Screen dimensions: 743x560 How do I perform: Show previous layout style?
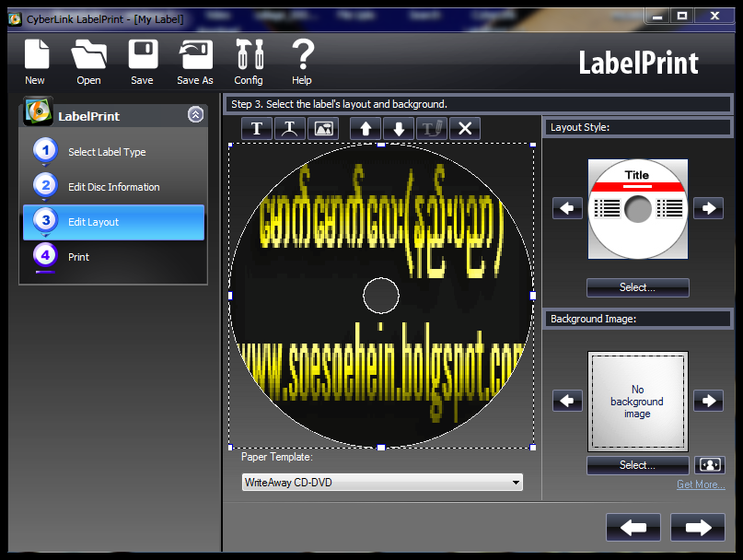tap(567, 208)
